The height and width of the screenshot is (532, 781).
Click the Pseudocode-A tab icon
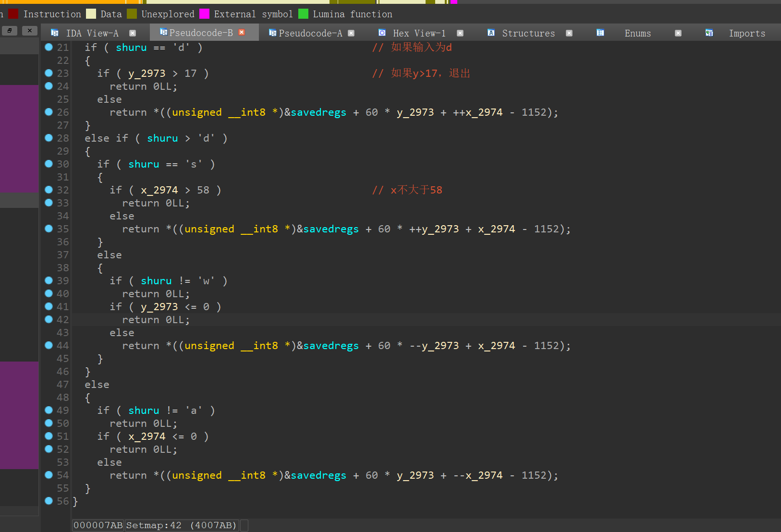point(272,33)
